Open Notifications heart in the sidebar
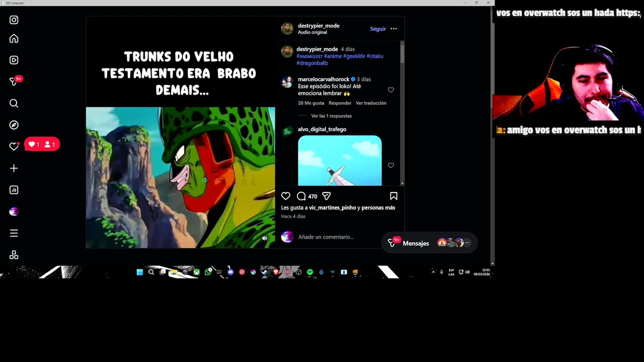This screenshot has height=362, width=644. [14, 146]
